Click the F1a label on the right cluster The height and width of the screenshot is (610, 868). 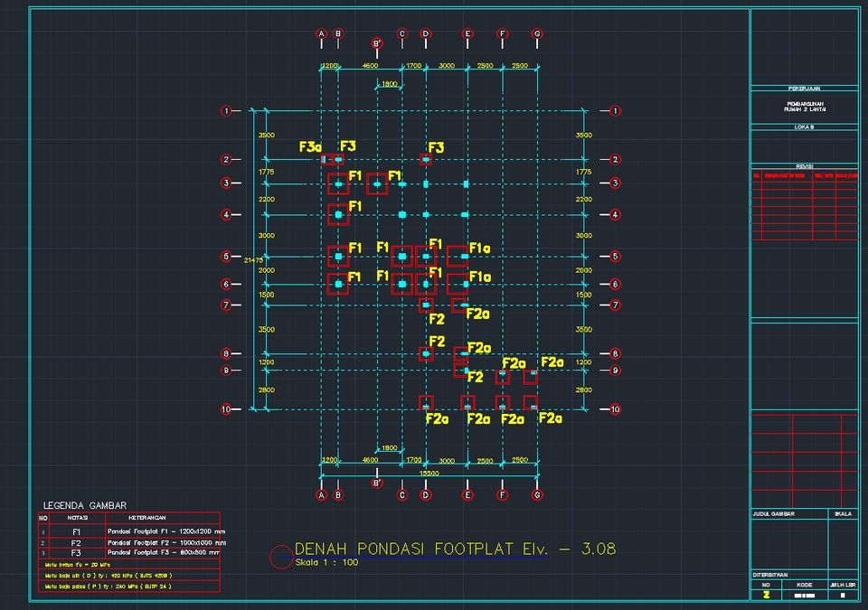479,246
